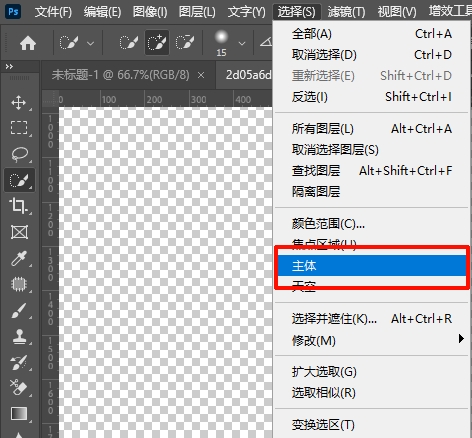This screenshot has height=438, width=472.
Task: Open the 视图(V) menu
Action: click(x=397, y=12)
